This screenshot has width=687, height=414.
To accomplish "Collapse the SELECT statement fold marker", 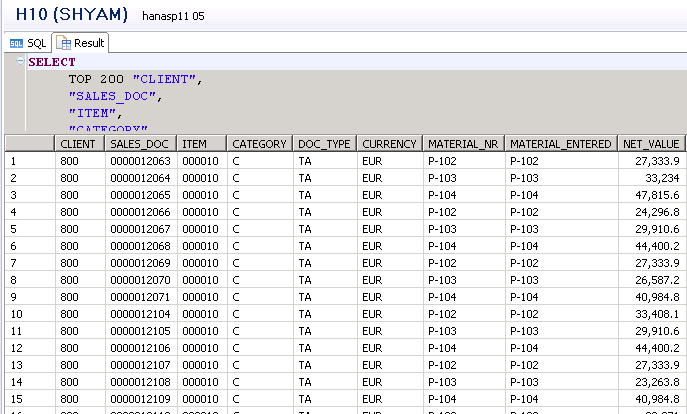I will (20, 61).
